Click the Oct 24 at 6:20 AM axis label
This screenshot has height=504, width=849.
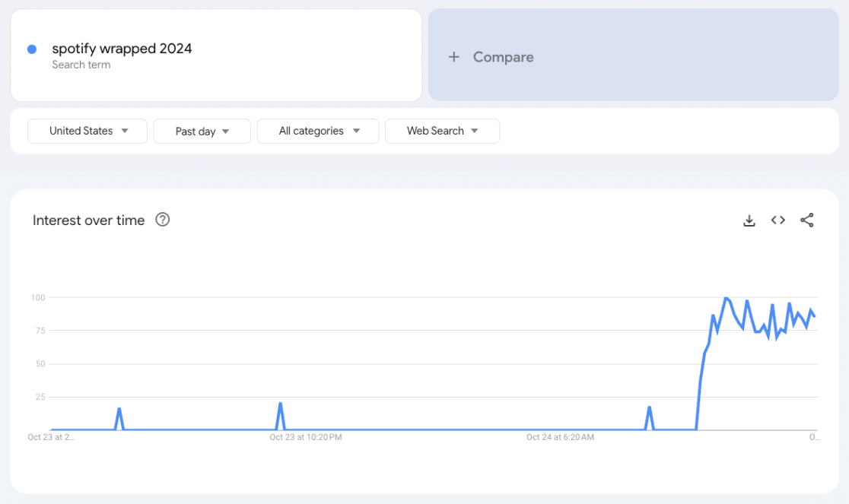tap(558, 437)
